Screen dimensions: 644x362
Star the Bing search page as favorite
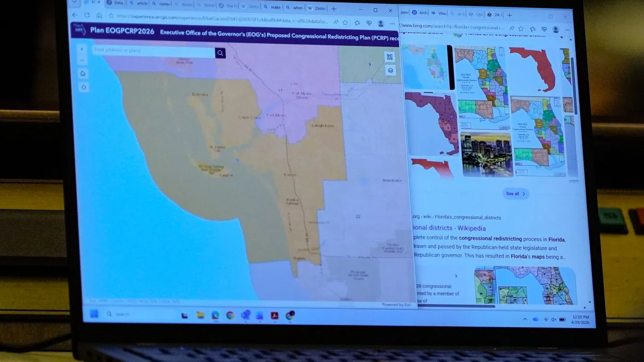(522, 28)
